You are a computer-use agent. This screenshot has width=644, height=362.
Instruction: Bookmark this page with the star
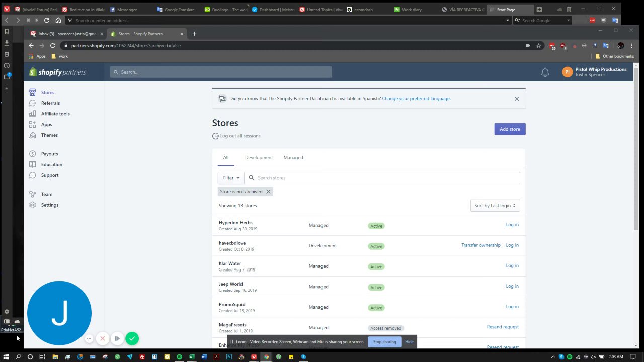(539, 46)
